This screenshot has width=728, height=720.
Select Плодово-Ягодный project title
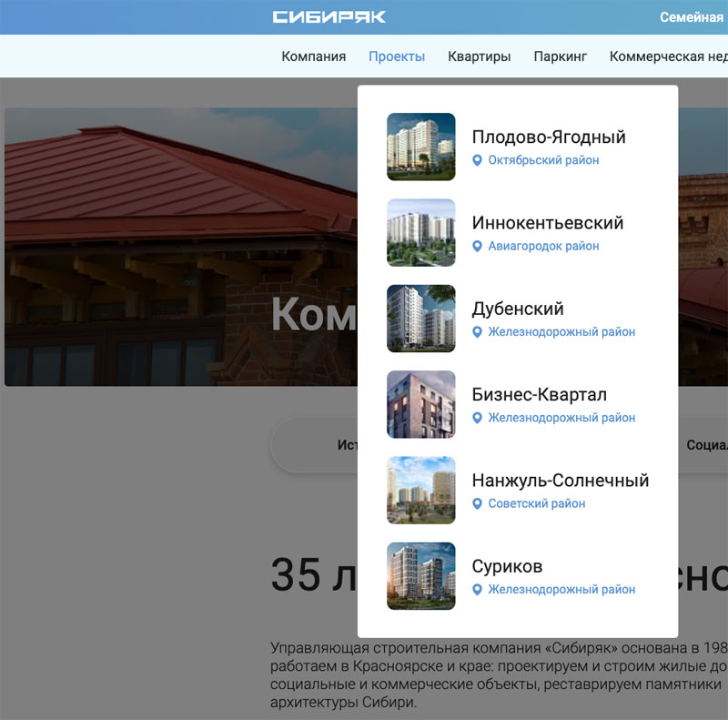point(549,137)
